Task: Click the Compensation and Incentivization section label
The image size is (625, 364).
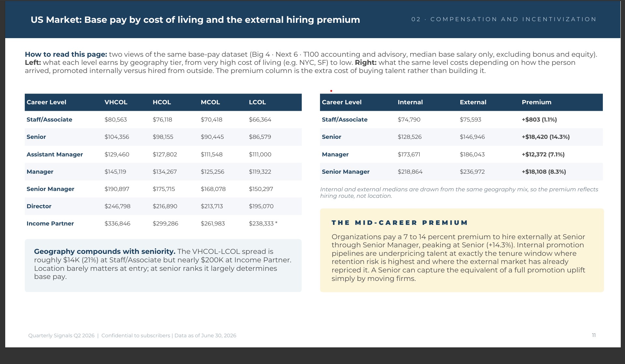Action: [x=504, y=19]
